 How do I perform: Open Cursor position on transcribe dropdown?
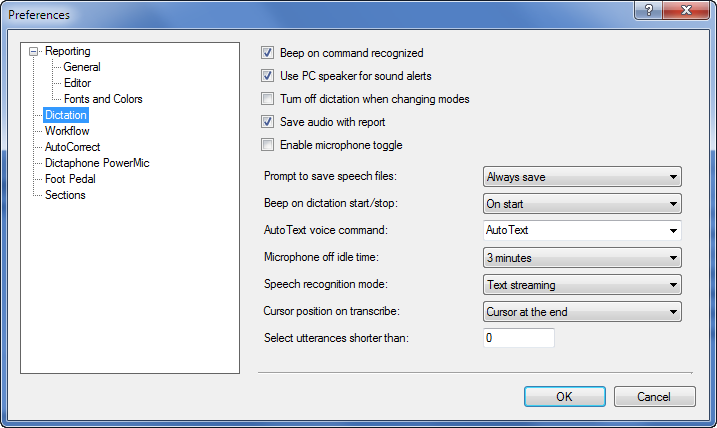(582, 311)
